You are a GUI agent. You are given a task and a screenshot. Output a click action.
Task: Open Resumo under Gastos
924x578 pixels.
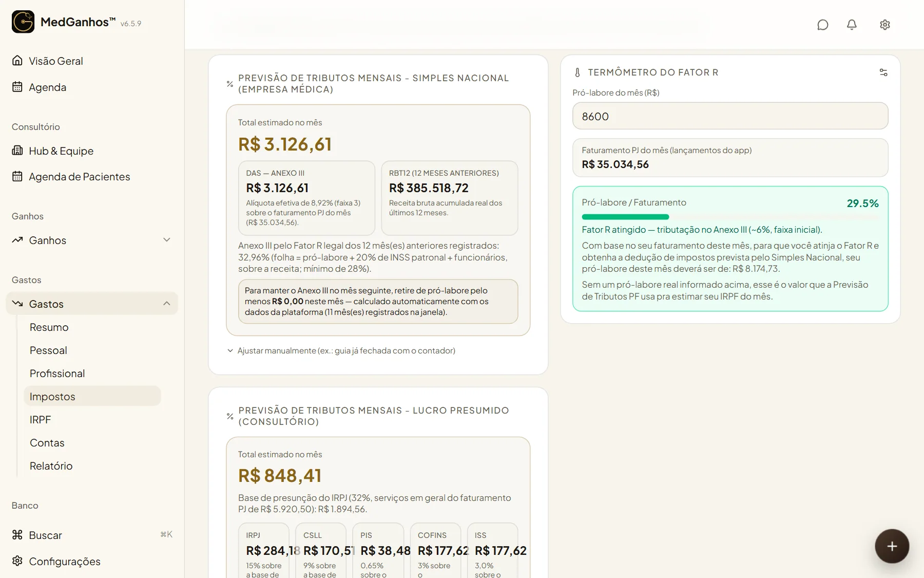coord(49,327)
